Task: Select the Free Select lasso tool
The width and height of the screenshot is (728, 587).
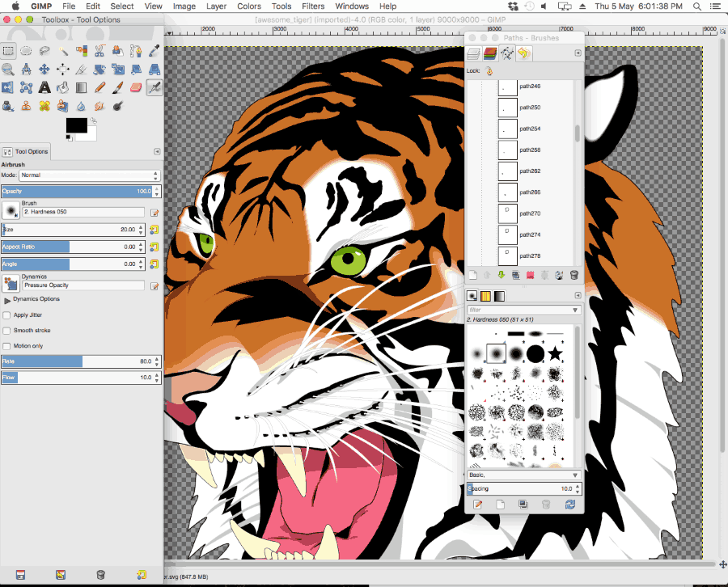Action: (x=44, y=51)
